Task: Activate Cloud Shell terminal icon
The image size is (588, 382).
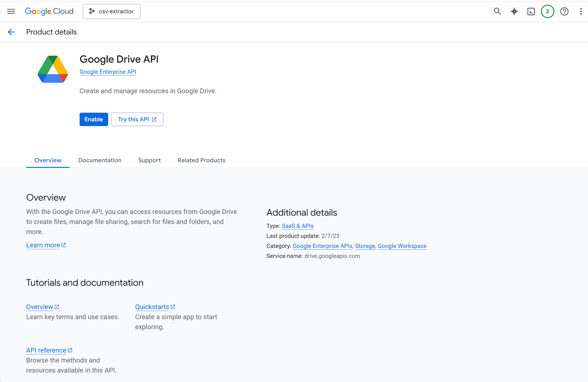Action: click(531, 12)
